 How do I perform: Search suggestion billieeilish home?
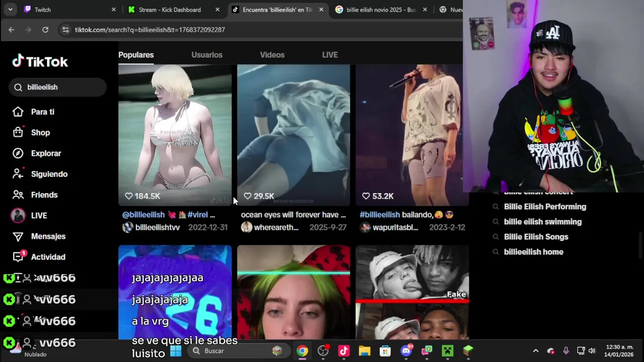tap(534, 252)
